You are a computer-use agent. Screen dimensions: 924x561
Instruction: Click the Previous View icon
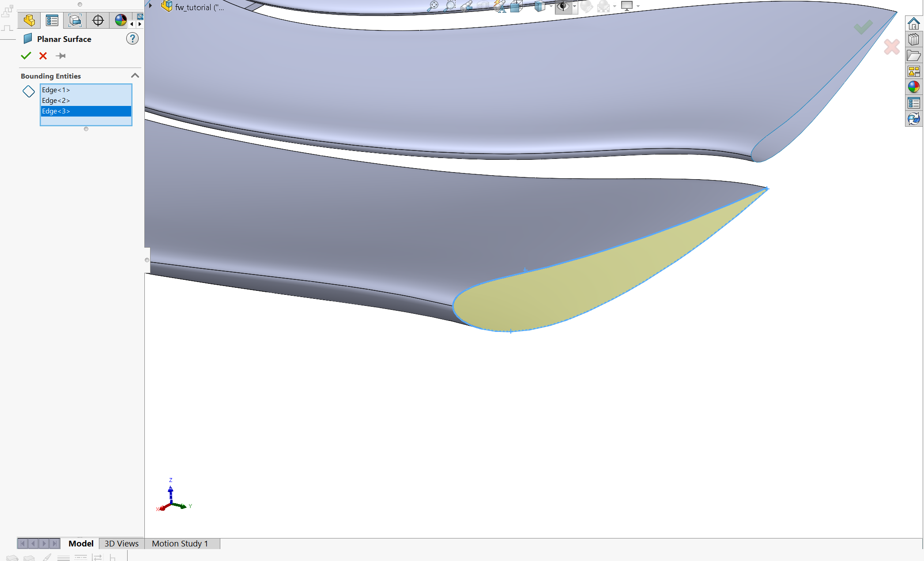(x=466, y=6)
